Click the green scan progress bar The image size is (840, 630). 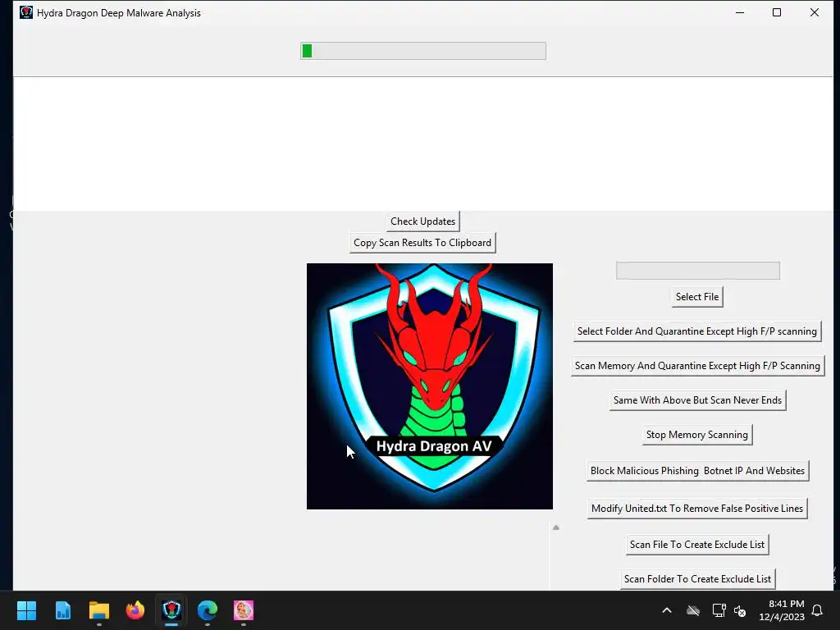point(423,51)
